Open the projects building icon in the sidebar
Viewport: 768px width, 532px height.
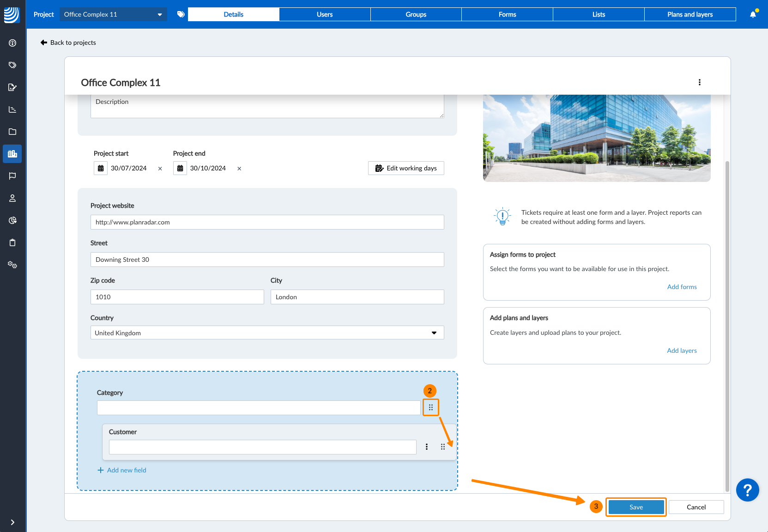click(x=12, y=154)
